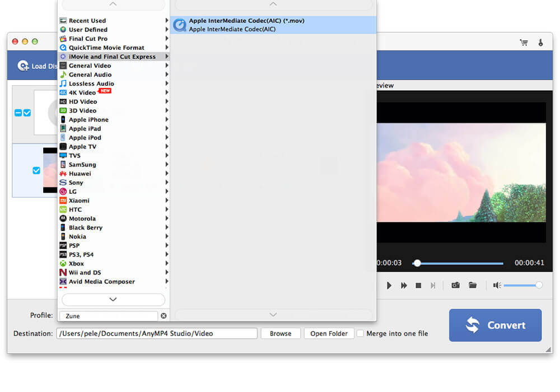The image size is (560, 392).
Task: Toggle the Merge into one file checkbox
Action: tap(360, 333)
